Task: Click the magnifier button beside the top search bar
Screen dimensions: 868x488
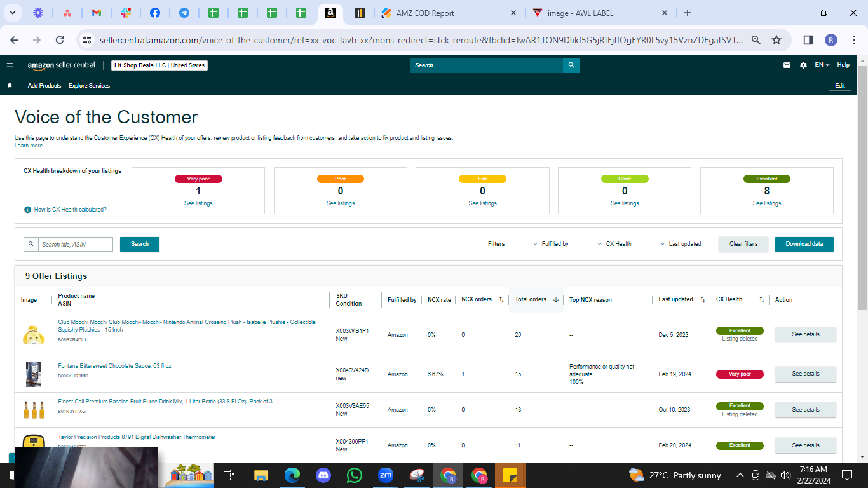Action: tap(571, 65)
